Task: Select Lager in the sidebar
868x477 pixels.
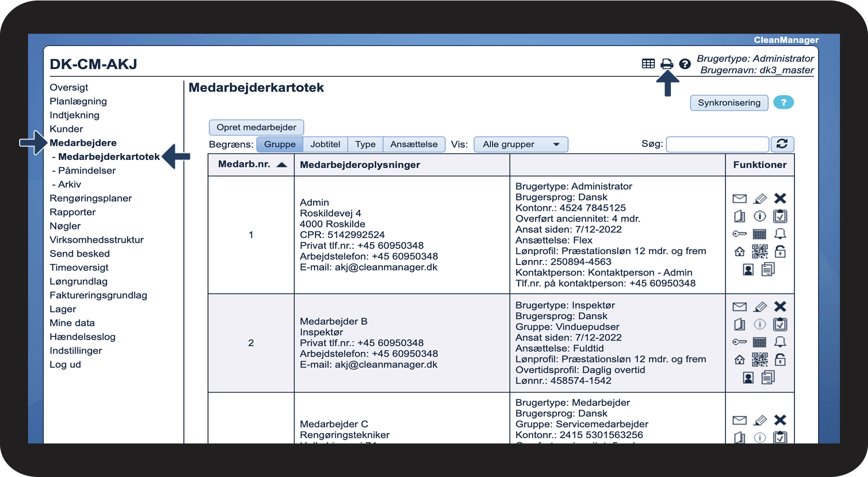Action: click(x=63, y=309)
